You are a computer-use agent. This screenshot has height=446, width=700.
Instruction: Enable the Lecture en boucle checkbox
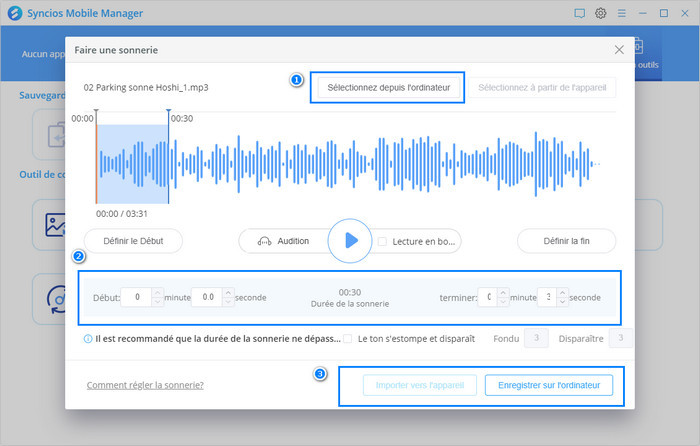pyautogui.click(x=382, y=241)
